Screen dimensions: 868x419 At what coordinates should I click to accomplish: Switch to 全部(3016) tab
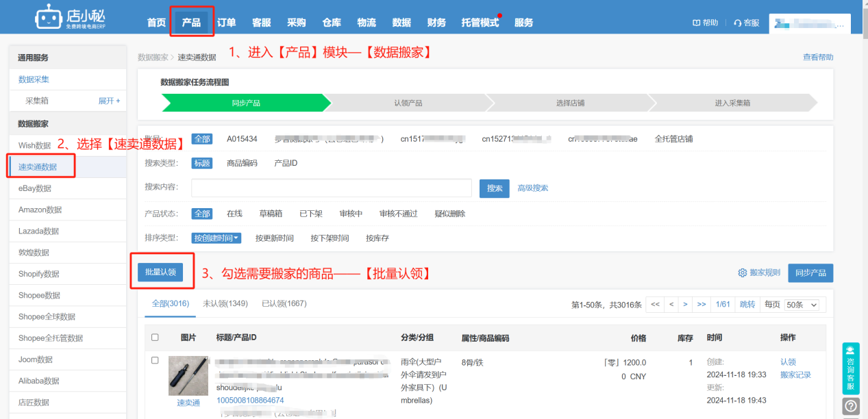171,303
